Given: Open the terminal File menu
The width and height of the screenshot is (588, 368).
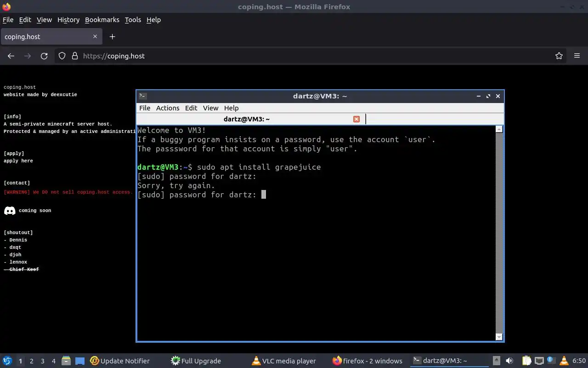Looking at the screenshot, I should (x=145, y=108).
